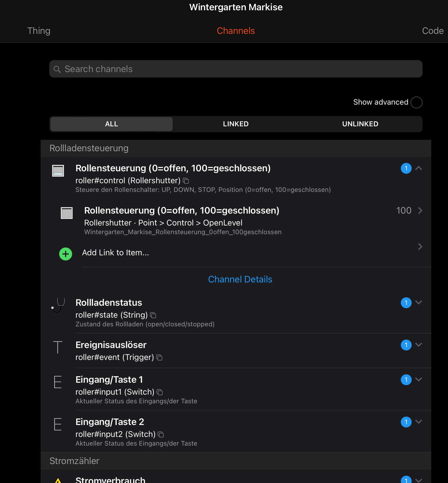Filter channels by UNLINKED
448x483 pixels.
(360, 124)
